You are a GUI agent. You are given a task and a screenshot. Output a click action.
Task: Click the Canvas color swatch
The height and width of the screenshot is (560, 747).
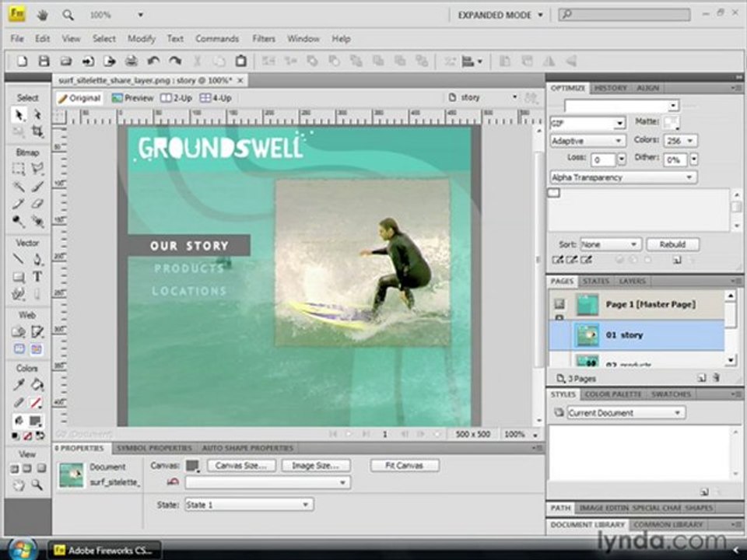point(192,465)
